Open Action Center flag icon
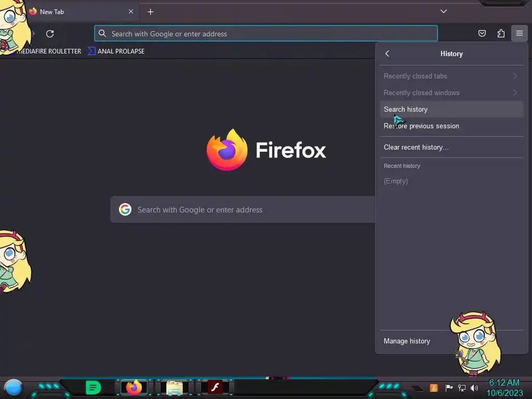This screenshot has width=532, height=399. [x=449, y=388]
